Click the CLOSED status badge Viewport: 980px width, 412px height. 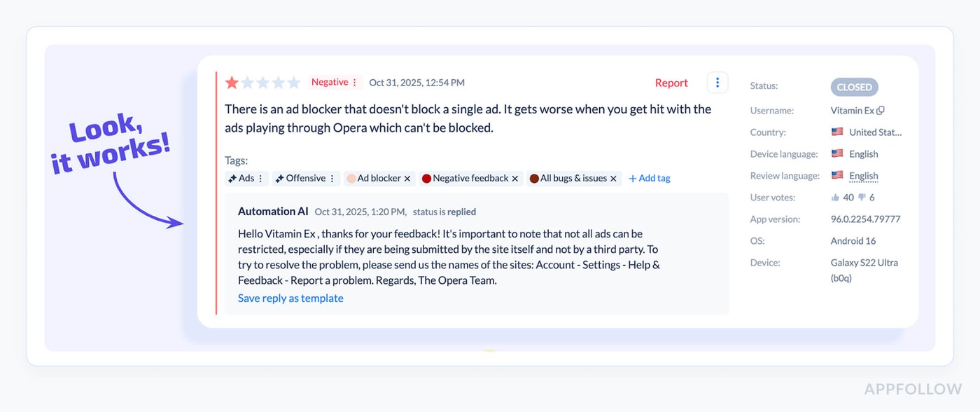854,87
